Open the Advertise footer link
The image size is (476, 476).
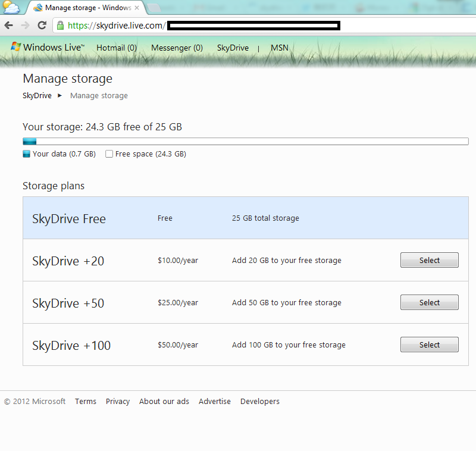point(215,401)
